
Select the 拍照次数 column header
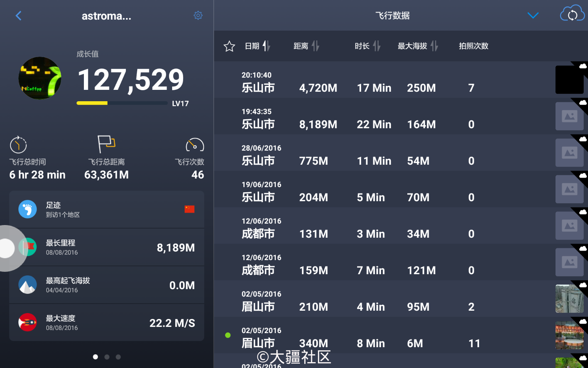pyautogui.click(x=473, y=46)
